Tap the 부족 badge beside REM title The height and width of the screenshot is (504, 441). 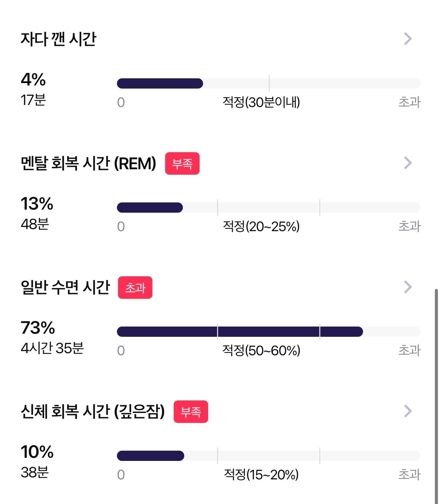[x=182, y=163]
